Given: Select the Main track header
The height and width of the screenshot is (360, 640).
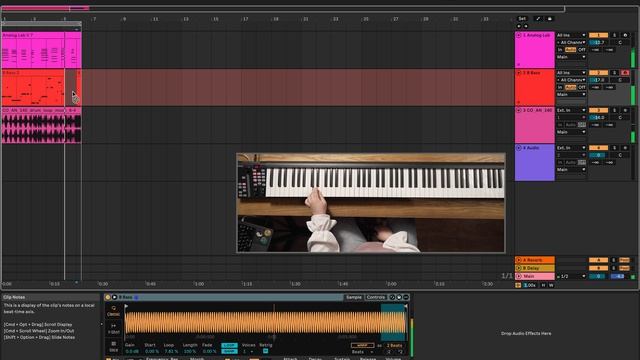Looking at the screenshot, I should (535, 276).
